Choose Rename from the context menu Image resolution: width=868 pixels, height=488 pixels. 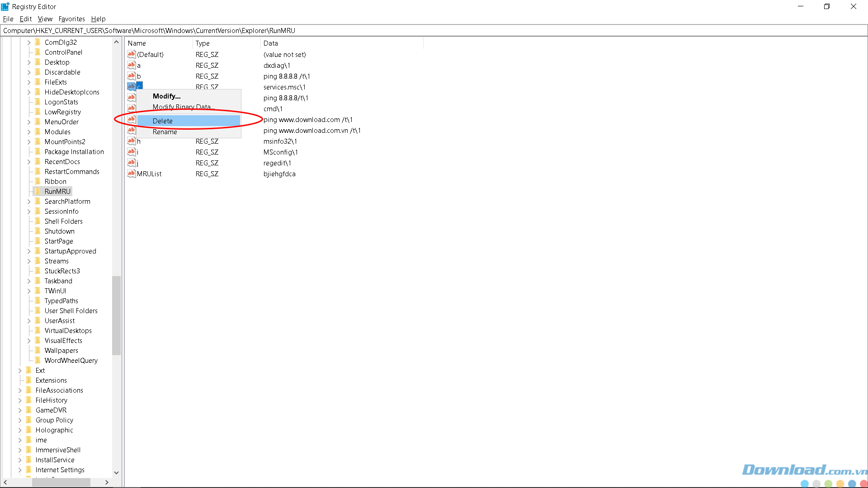pos(165,132)
